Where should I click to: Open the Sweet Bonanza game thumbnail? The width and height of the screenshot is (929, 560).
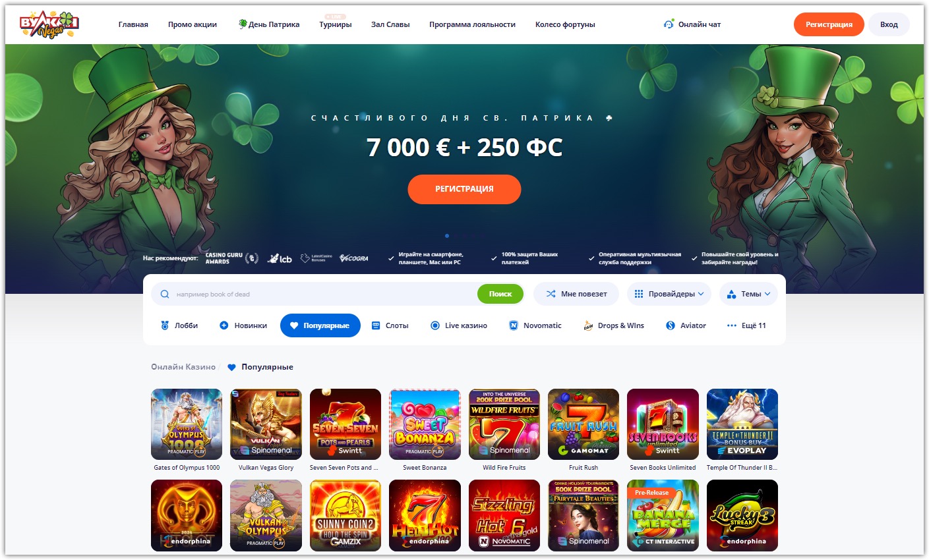425,424
